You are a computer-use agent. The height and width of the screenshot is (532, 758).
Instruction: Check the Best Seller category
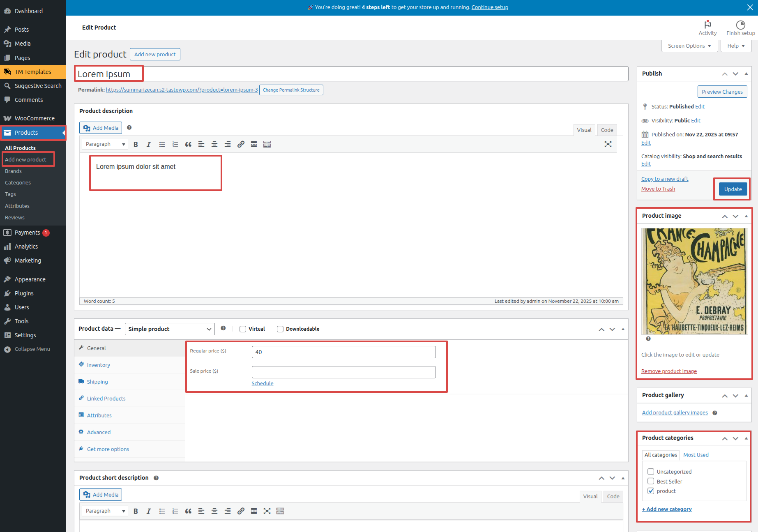pos(651,481)
